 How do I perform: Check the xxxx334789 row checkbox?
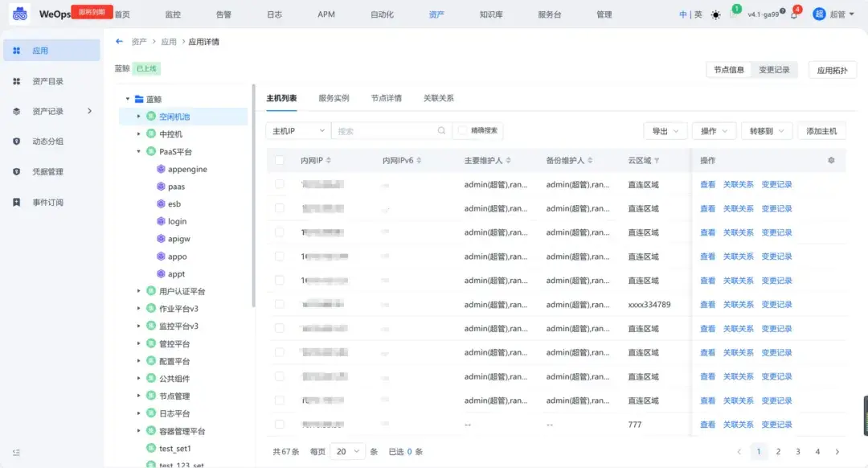point(279,304)
